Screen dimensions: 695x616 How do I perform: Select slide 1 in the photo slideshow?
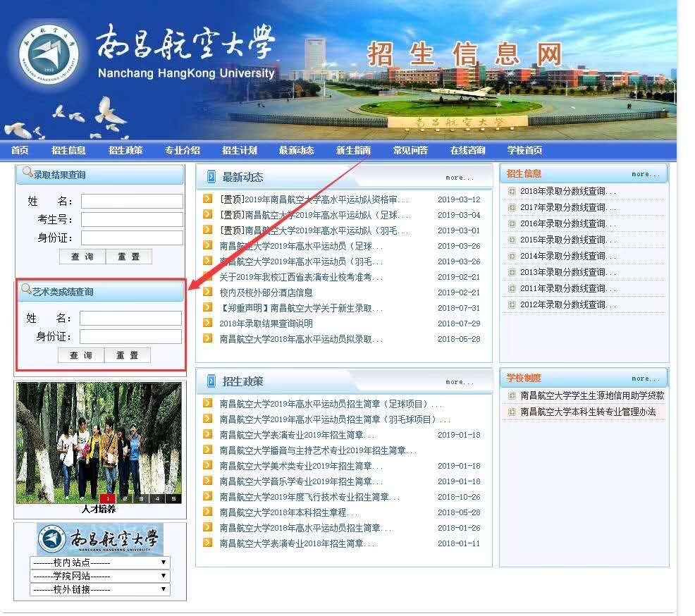(108, 498)
